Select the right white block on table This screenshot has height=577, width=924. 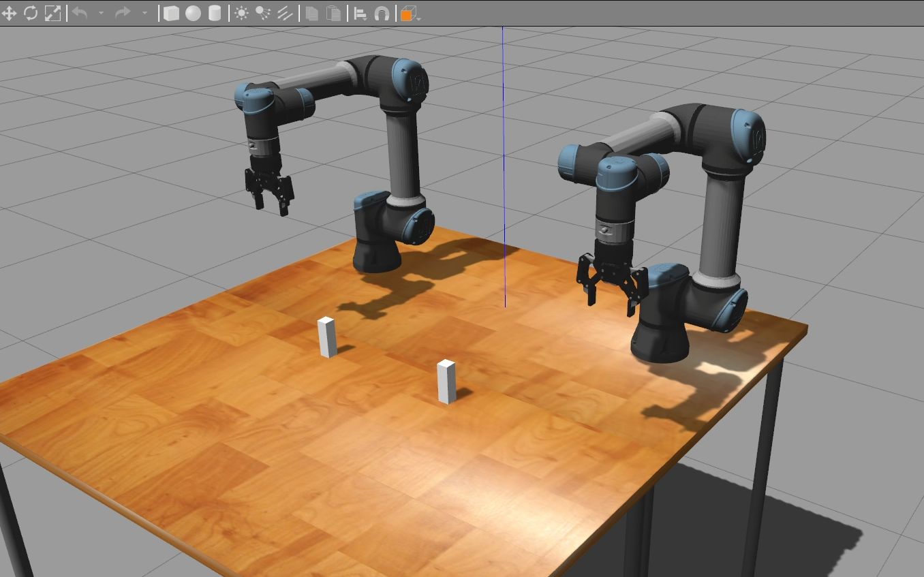click(446, 381)
